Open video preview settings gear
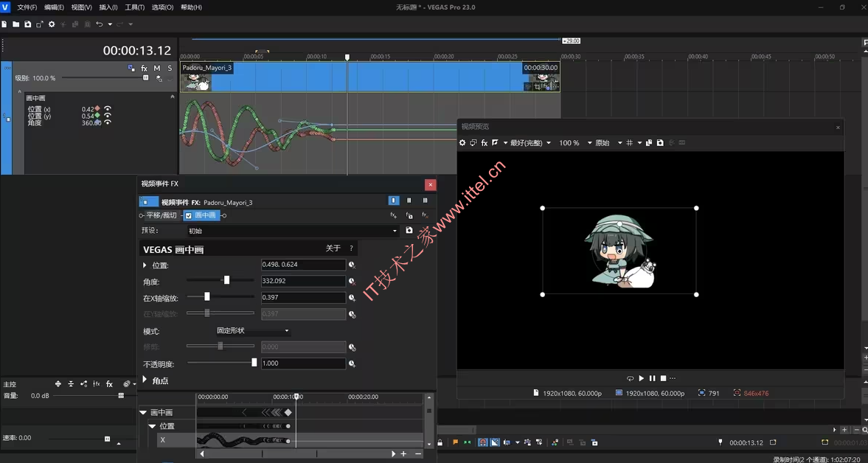This screenshot has height=463, width=868. click(x=462, y=143)
